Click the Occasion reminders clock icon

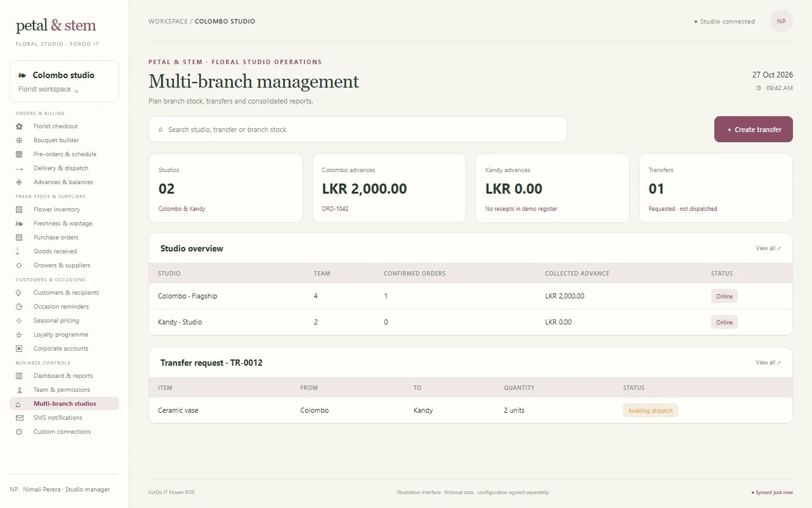[19, 307]
